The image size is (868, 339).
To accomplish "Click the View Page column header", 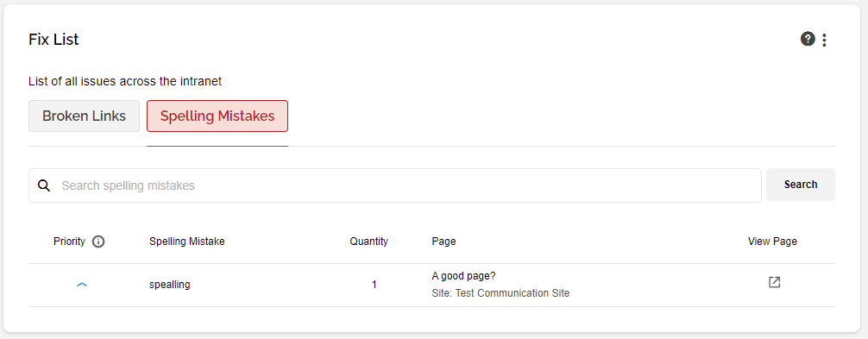I will [772, 242].
